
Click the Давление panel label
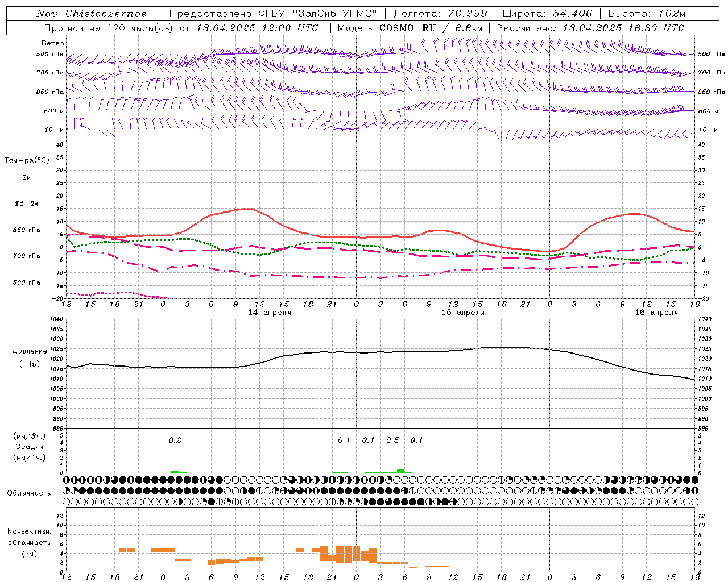(x=30, y=351)
